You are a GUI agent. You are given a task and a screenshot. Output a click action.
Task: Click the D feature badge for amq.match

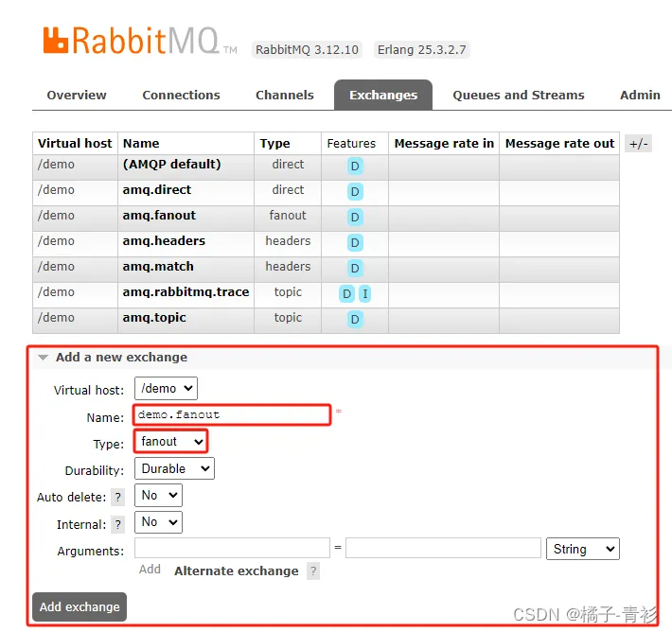[355, 269]
